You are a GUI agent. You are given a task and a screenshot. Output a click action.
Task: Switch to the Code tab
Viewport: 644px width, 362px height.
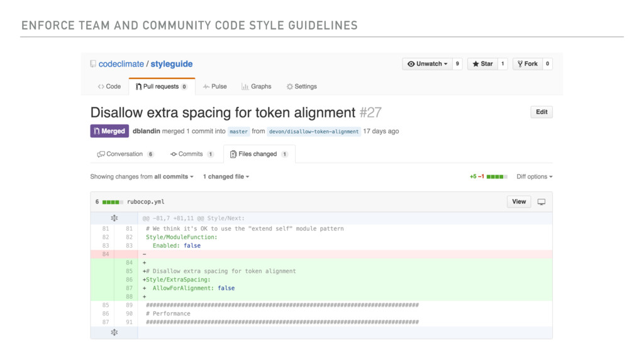[x=109, y=87]
